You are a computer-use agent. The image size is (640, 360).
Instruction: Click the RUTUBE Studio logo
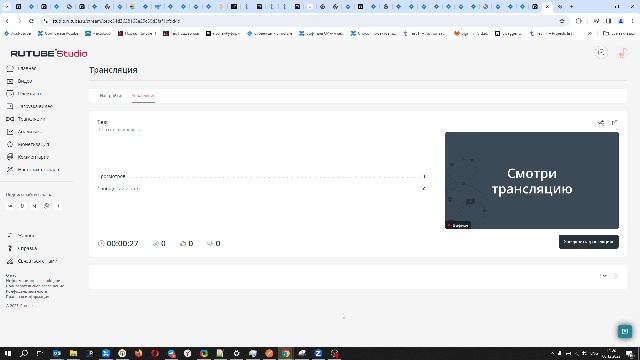(x=49, y=53)
